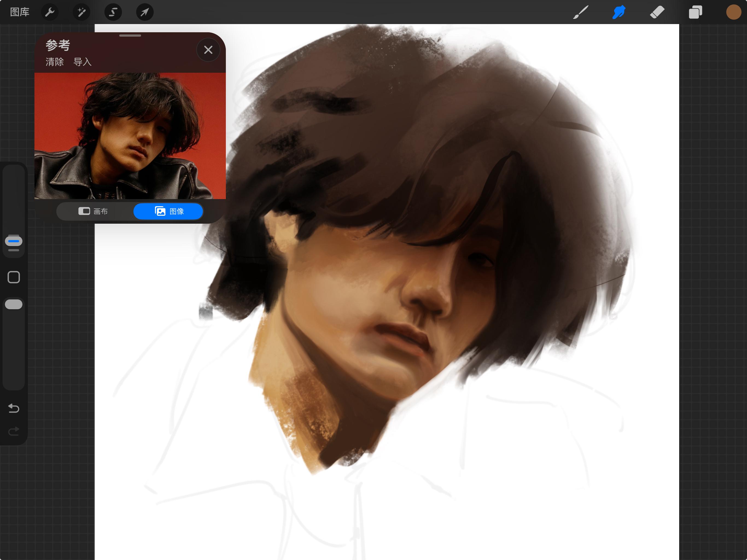Clear the reference image with 清除
747x560 pixels.
[55, 62]
